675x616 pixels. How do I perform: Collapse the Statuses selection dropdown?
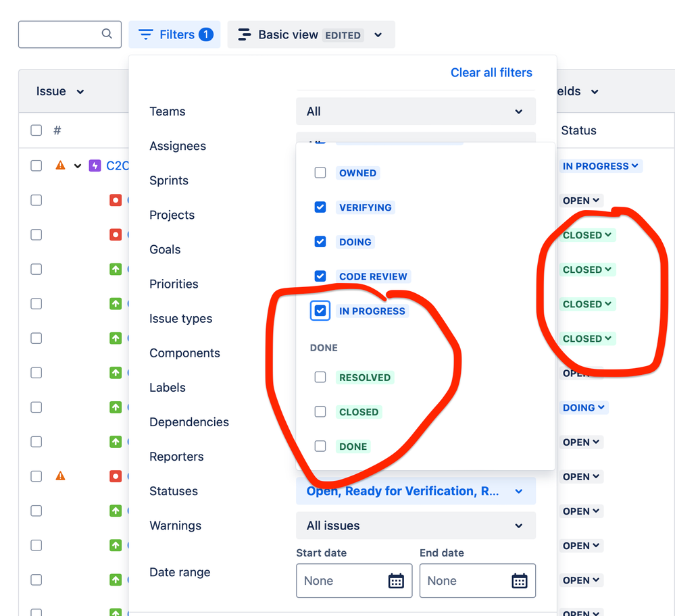416,491
